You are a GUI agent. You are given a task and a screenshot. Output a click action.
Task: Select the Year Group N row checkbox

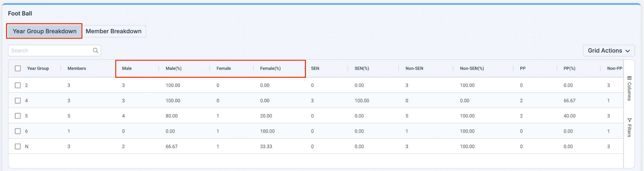click(18, 146)
